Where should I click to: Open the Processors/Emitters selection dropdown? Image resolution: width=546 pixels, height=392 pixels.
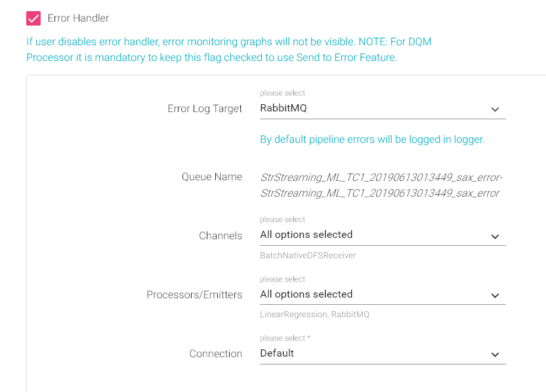coord(374,294)
